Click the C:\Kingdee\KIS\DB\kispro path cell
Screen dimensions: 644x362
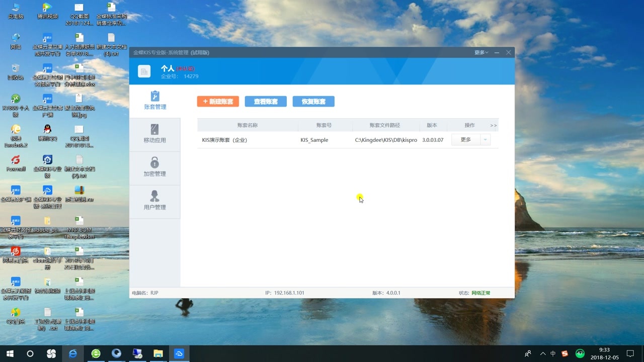(x=386, y=140)
